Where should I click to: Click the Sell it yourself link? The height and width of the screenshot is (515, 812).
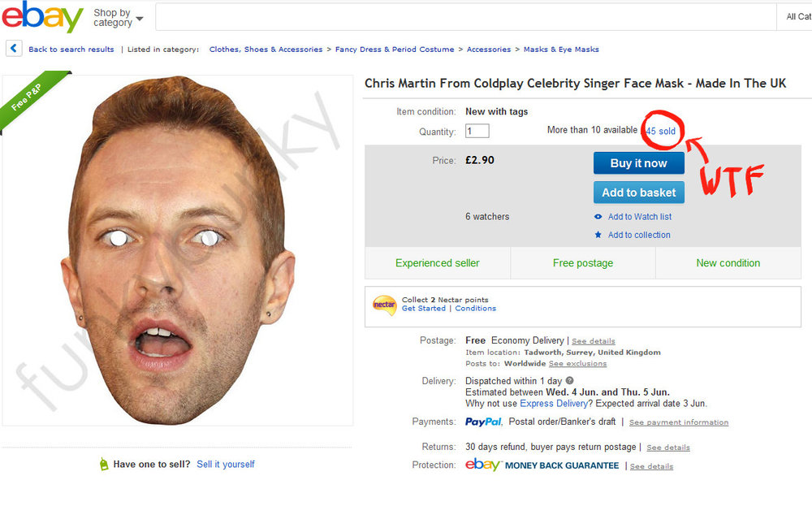226,464
